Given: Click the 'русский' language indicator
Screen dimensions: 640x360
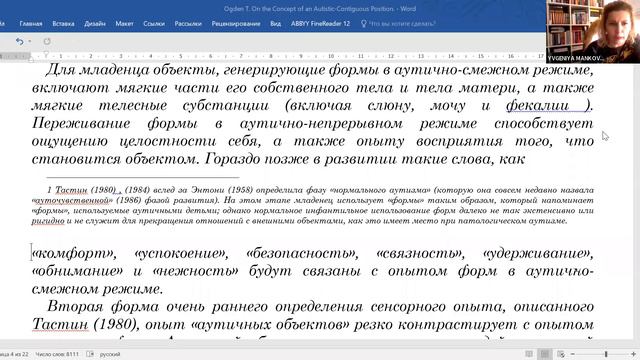Looking at the screenshot, I should pos(110,354).
